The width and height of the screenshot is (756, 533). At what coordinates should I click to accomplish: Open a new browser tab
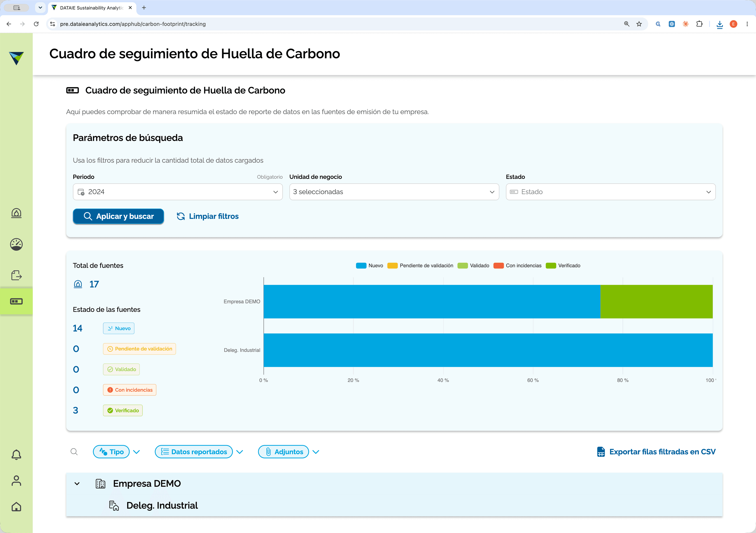tap(144, 7)
